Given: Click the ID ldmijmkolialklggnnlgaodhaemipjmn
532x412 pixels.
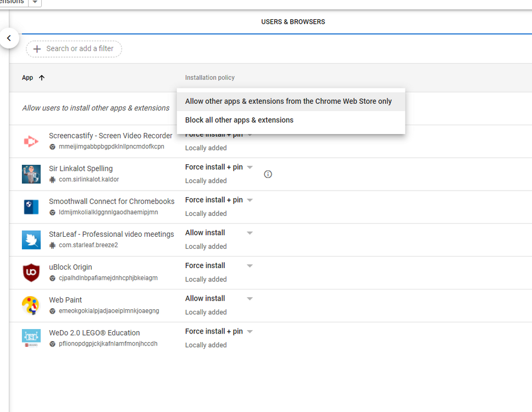Looking at the screenshot, I should tap(108, 212).
